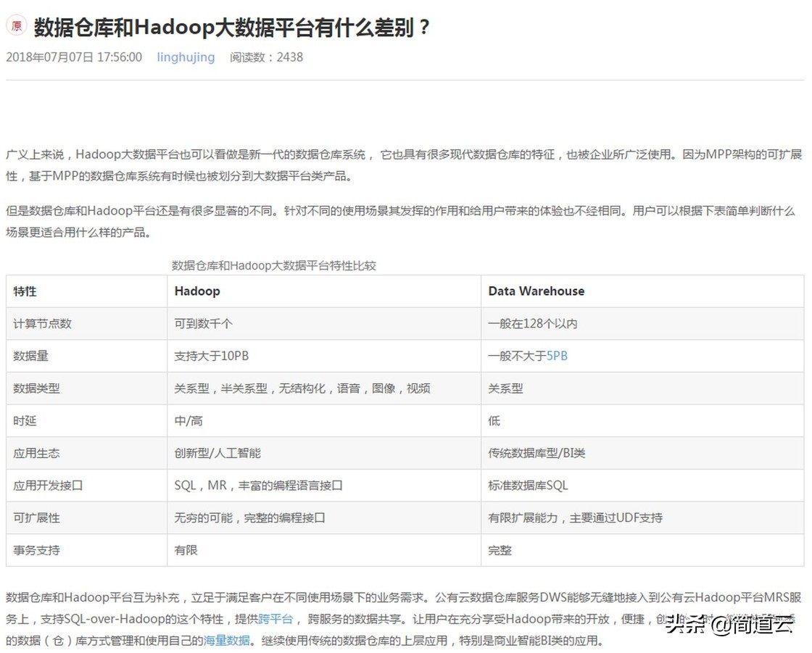Click the 有限扩展能力 UDF支持 cell
This screenshot has width=812, height=653.
(575, 517)
